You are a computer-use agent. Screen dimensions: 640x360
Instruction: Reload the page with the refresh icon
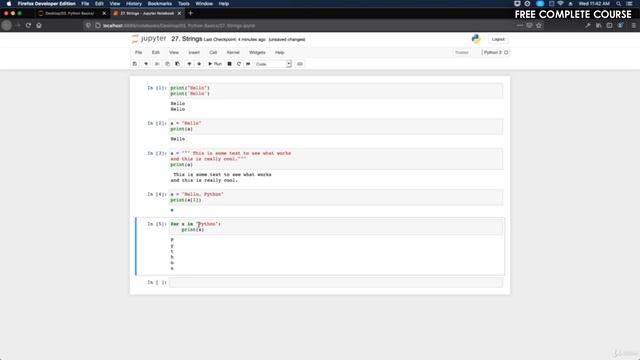click(x=28, y=25)
